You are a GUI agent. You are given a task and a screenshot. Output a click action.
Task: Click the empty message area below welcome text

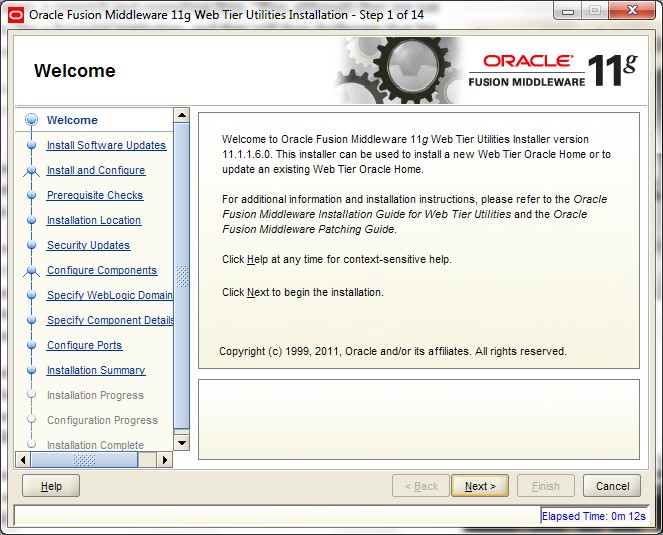click(x=419, y=419)
